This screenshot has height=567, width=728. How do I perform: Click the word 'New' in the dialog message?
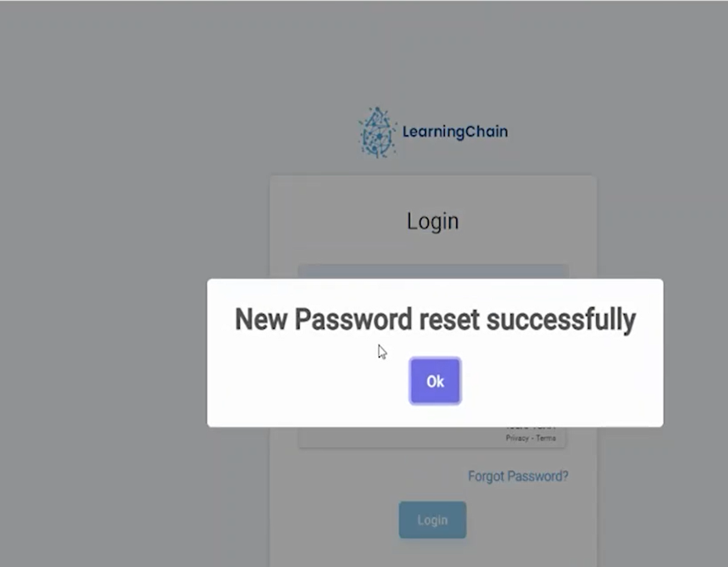[261, 319]
